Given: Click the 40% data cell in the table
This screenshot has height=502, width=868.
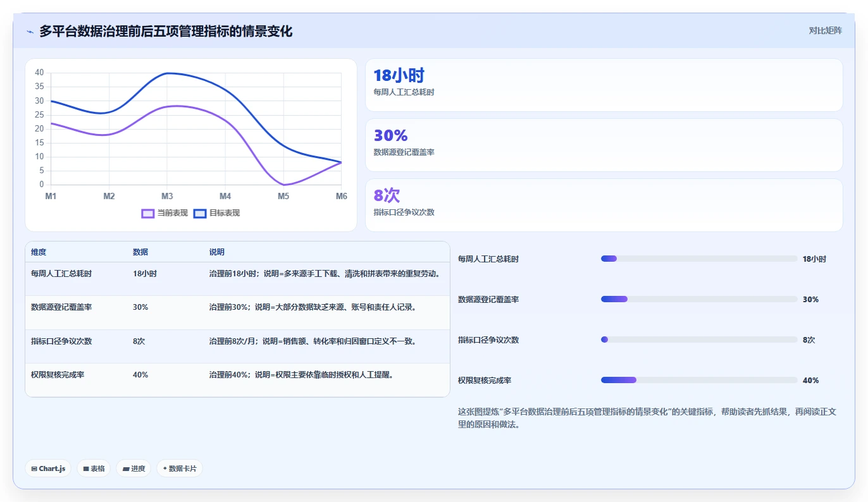Looking at the screenshot, I should pyautogui.click(x=140, y=374).
